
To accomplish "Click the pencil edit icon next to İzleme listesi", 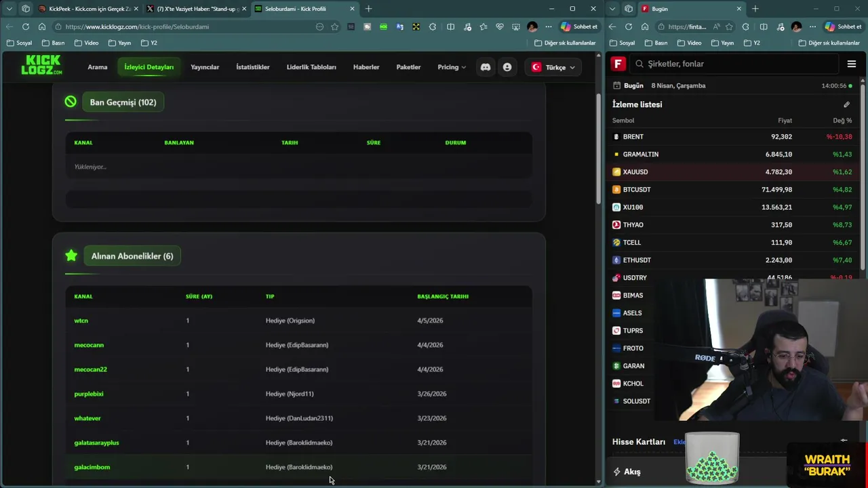I will point(846,104).
